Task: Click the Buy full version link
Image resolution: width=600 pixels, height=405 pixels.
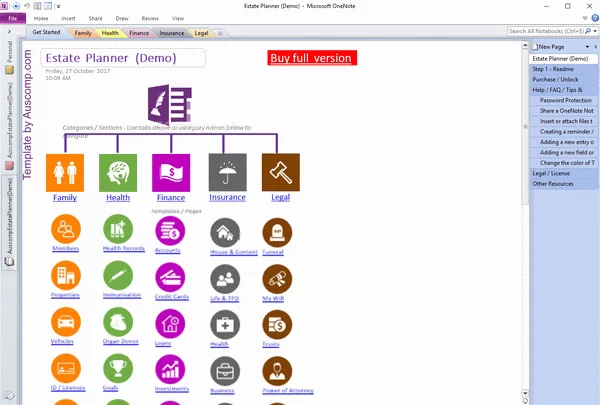Action: pos(312,57)
